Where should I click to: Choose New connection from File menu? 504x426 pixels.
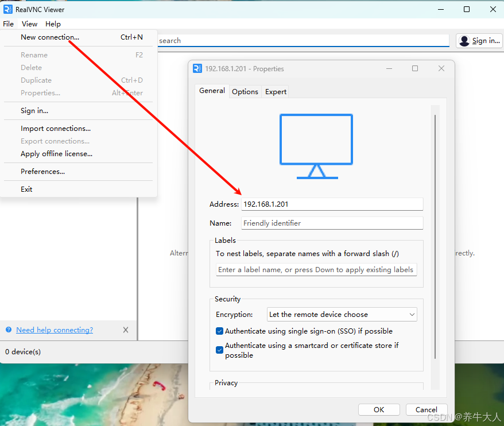click(x=79, y=37)
